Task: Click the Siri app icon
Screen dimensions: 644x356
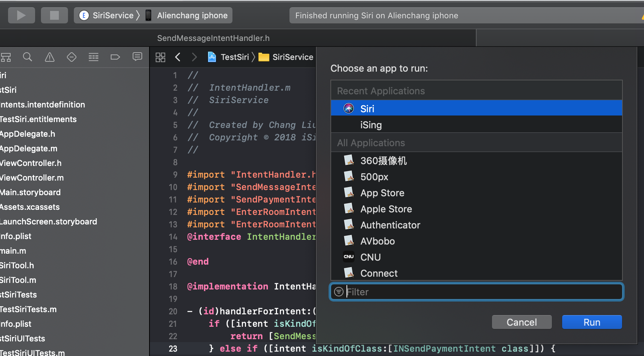Action: [x=349, y=108]
